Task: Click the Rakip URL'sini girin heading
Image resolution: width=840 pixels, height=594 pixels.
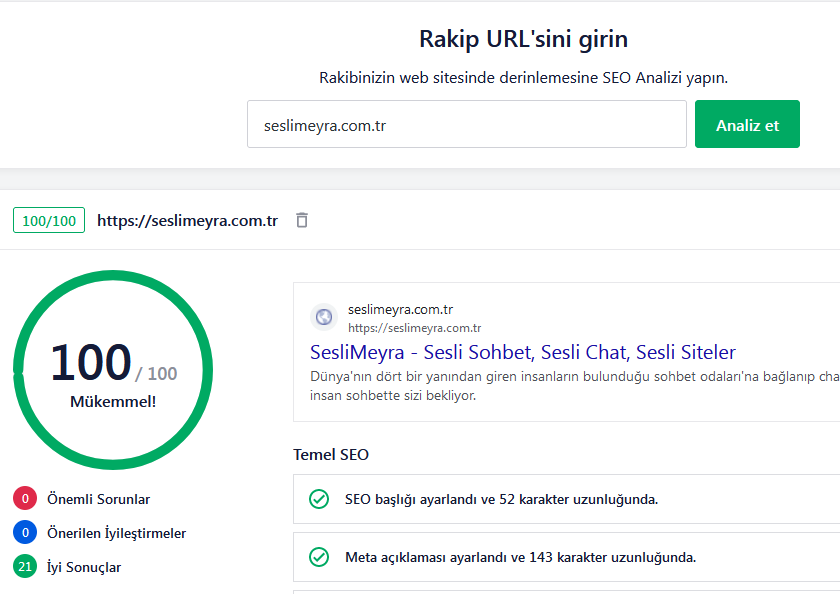Action: coord(523,39)
